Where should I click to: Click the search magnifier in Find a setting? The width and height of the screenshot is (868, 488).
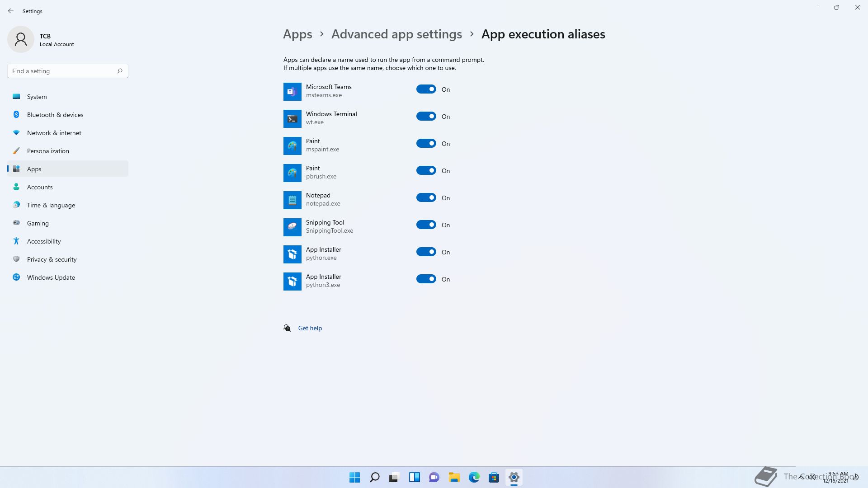120,71
